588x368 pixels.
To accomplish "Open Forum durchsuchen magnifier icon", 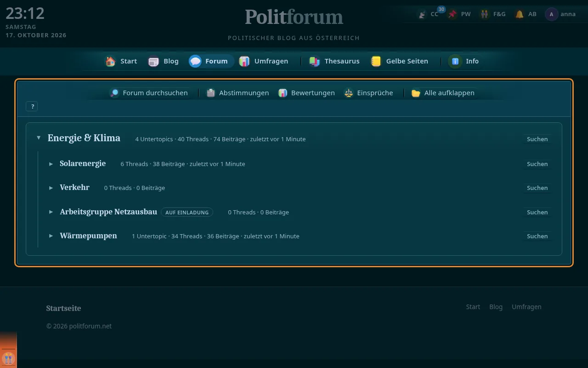I will click(114, 93).
